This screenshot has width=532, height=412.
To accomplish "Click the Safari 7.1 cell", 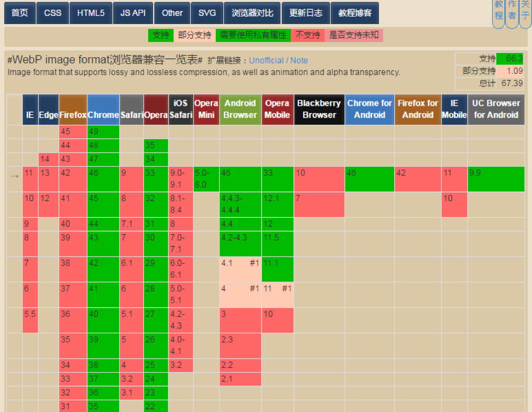I will tap(131, 224).
